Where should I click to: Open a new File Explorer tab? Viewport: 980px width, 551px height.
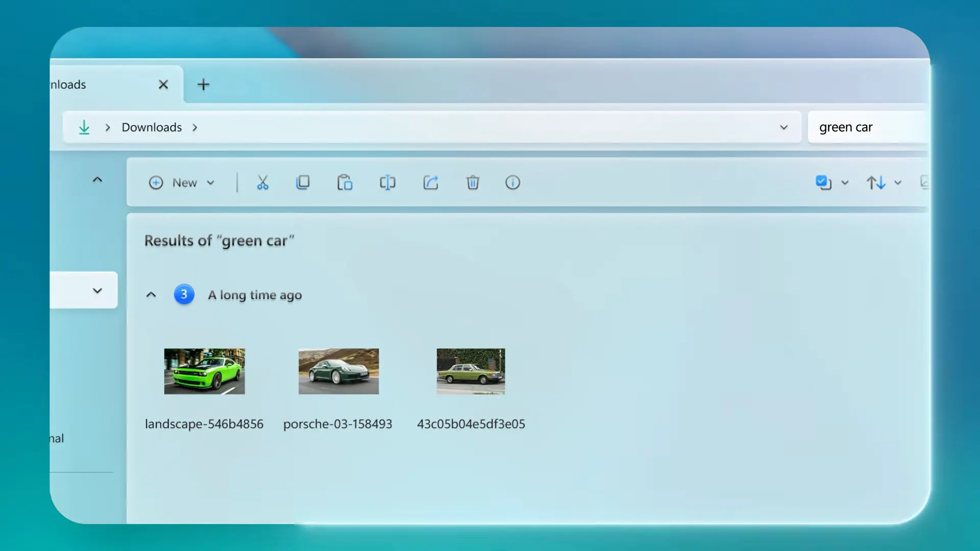(203, 84)
